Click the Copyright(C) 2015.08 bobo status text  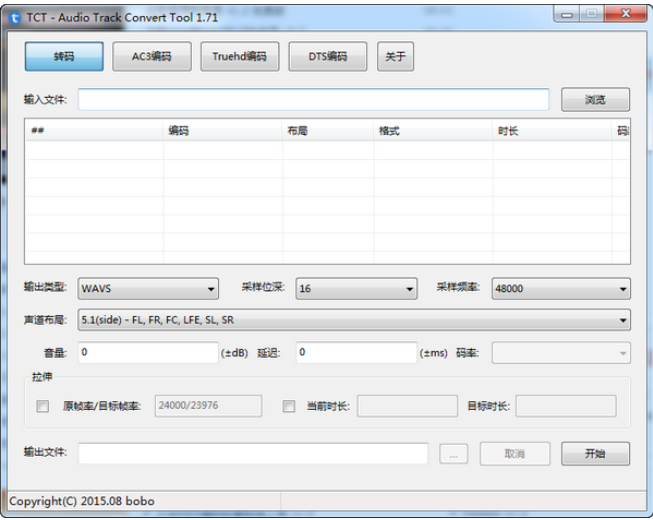click(82, 501)
